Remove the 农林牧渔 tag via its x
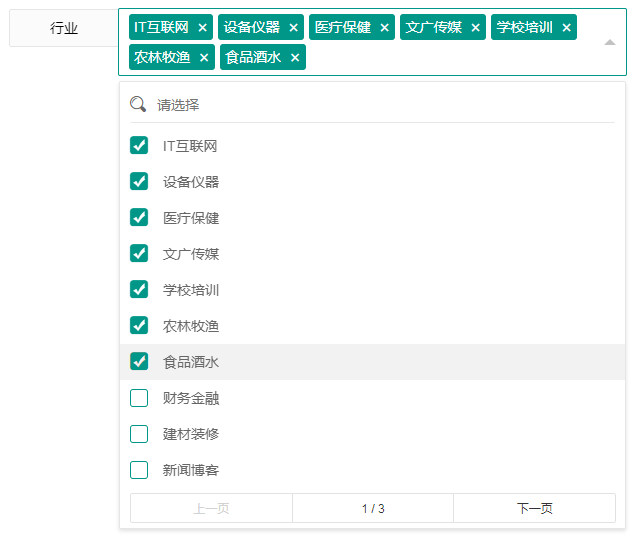 click(205, 58)
